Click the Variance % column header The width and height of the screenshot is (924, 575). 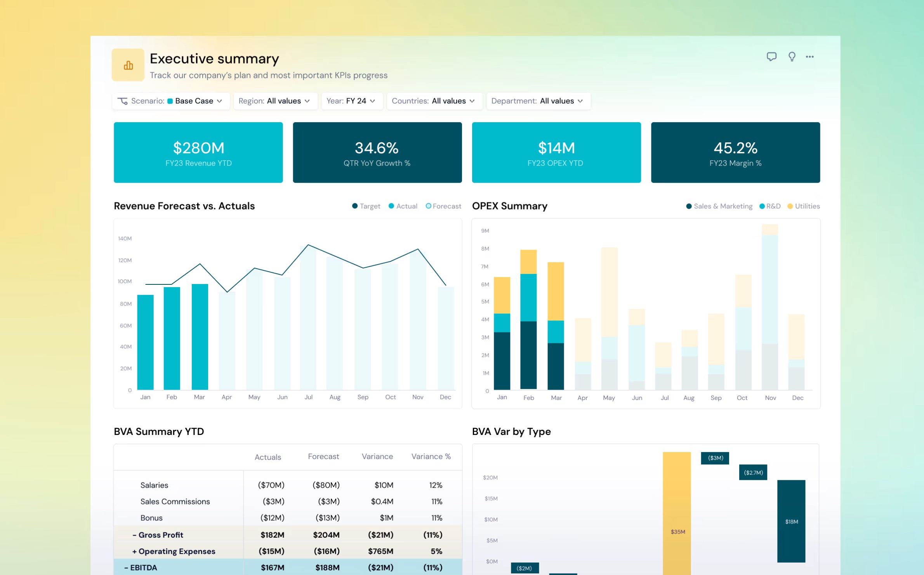(431, 457)
